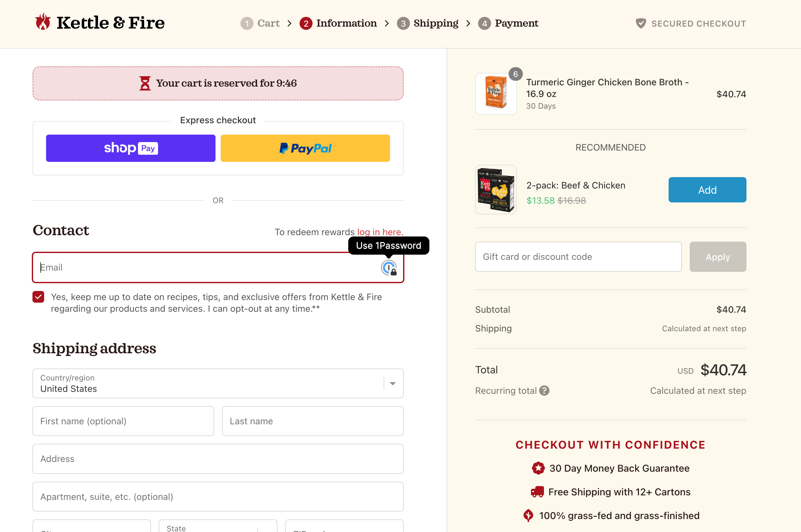Click the $13.58 sale price
The height and width of the screenshot is (532, 801).
pyautogui.click(x=540, y=200)
